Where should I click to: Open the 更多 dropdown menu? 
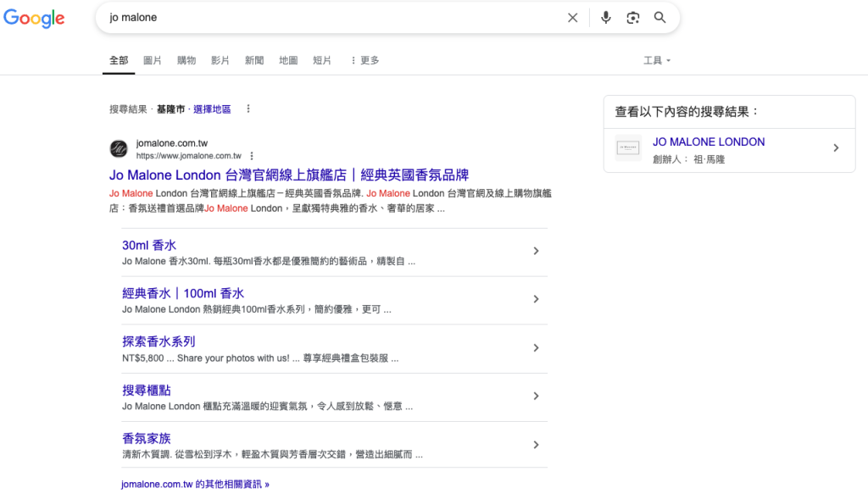click(364, 60)
